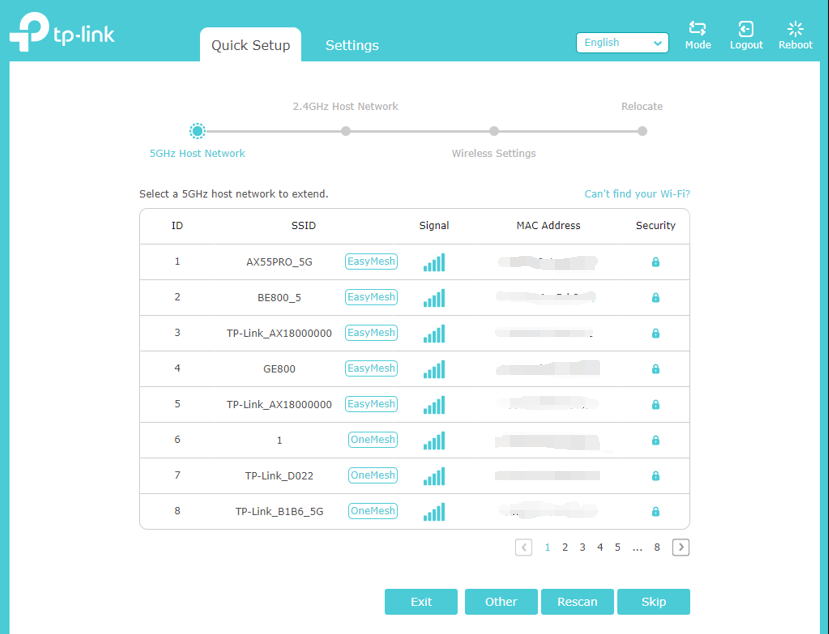This screenshot has height=634, width=829.
Task: Click the Other button
Action: coord(501,602)
